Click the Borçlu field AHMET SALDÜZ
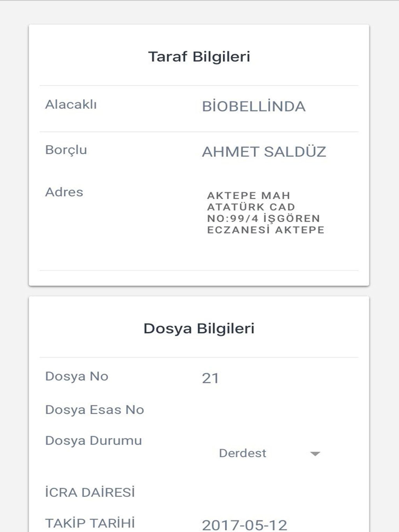 pos(264,152)
